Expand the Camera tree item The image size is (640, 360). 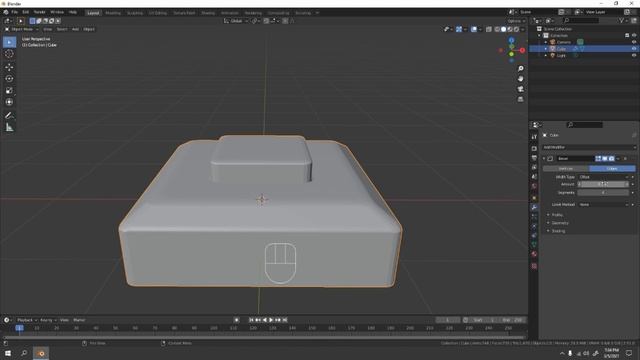546,42
